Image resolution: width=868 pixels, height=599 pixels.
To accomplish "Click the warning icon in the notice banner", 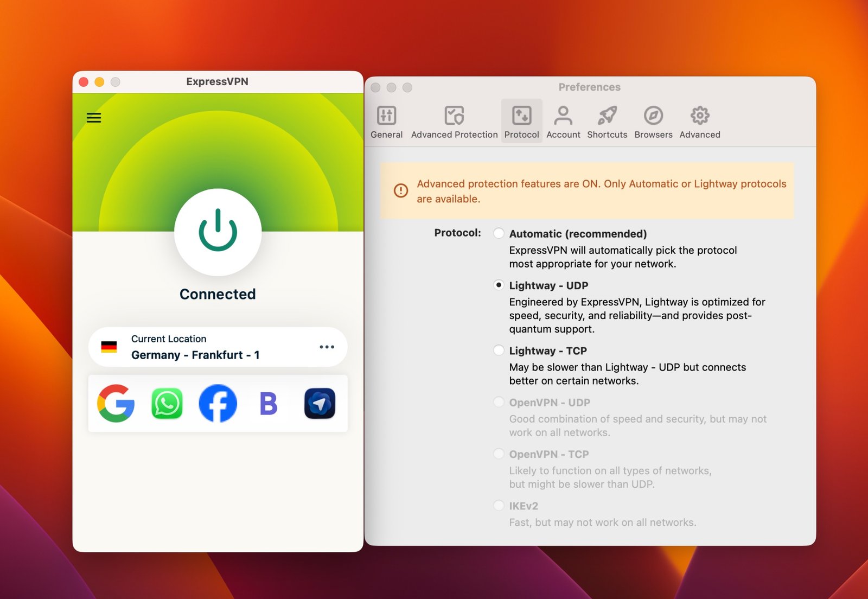I will click(x=400, y=191).
